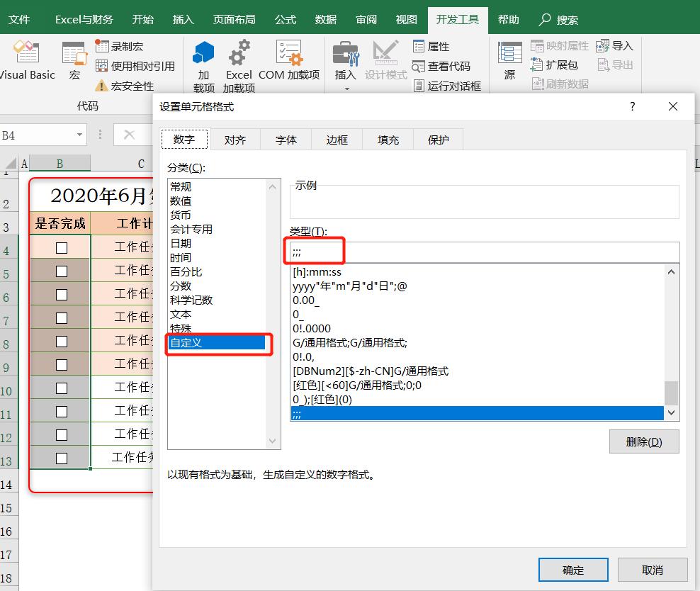Check the first 是否完成 checkbox in row 4
This screenshot has height=591, width=700.
click(60, 247)
